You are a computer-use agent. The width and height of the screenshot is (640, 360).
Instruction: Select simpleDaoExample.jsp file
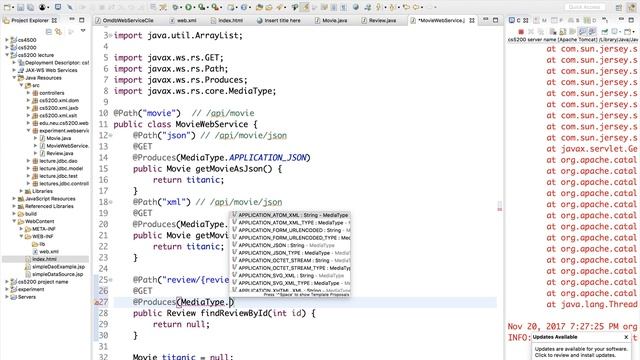pos(58,267)
